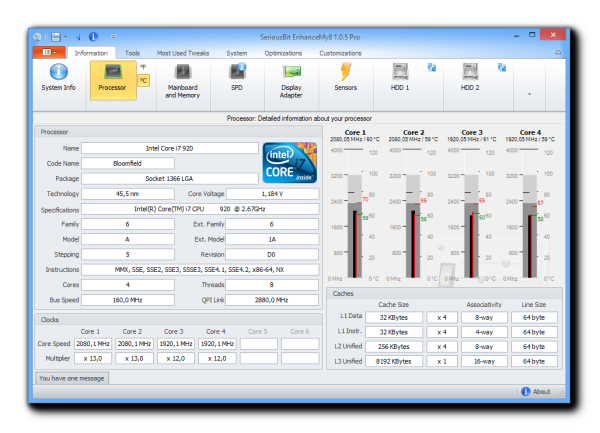Click the Ext. Model field showing 1A
Screen dimensions: 600x433
(272, 239)
